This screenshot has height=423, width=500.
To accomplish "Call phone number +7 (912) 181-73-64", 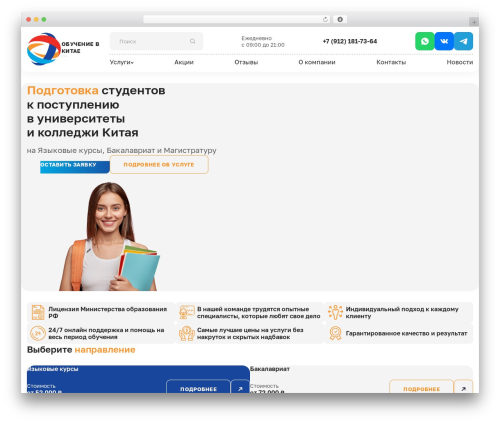I will click(350, 41).
